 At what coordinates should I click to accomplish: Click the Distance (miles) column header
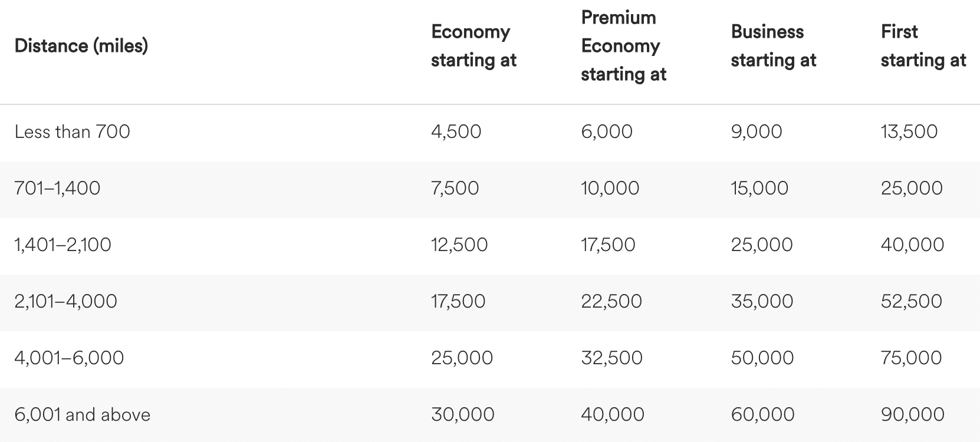(x=81, y=46)
